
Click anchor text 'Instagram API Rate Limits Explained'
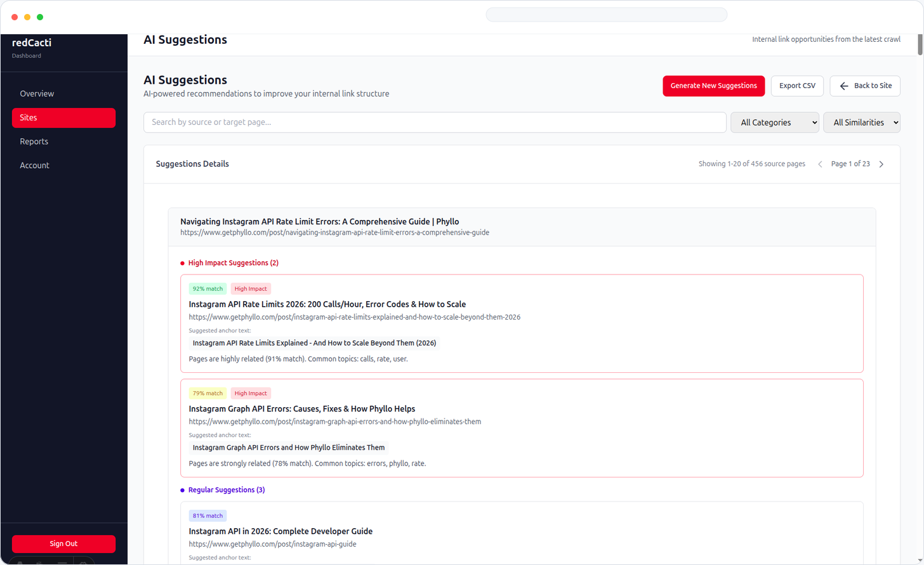tap(314, 343)
